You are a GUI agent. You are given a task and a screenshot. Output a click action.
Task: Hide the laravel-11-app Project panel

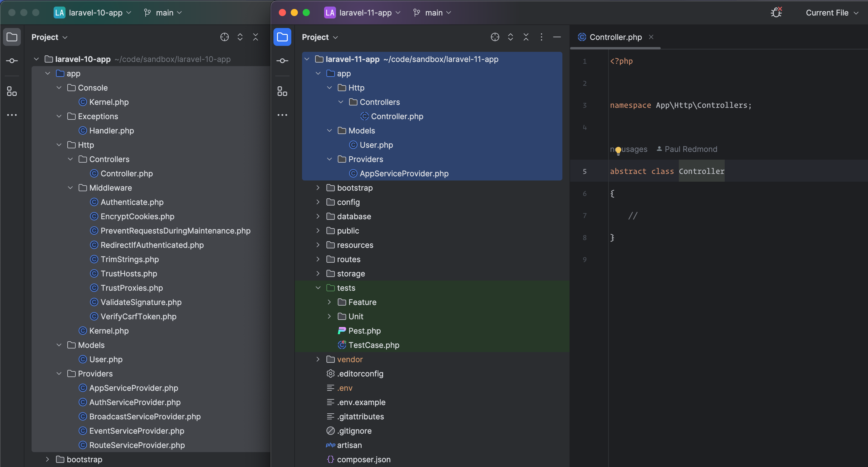click(x=557, y=37)
